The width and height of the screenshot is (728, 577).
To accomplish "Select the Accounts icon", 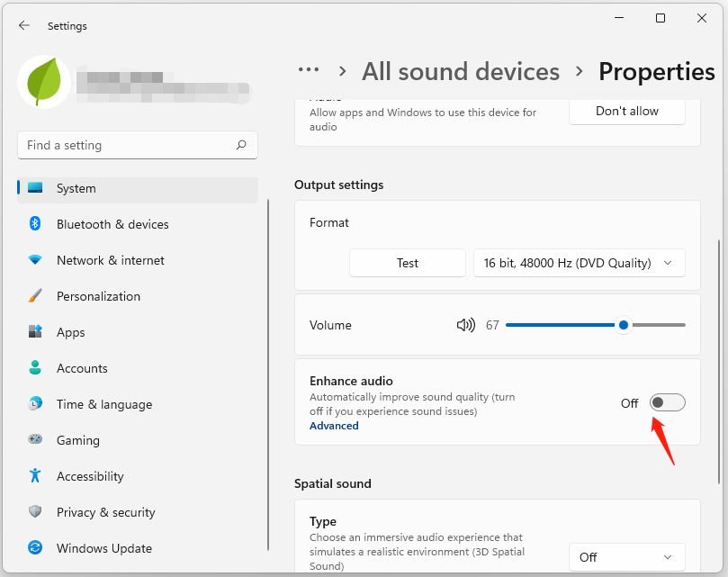I will coord(34,368).
